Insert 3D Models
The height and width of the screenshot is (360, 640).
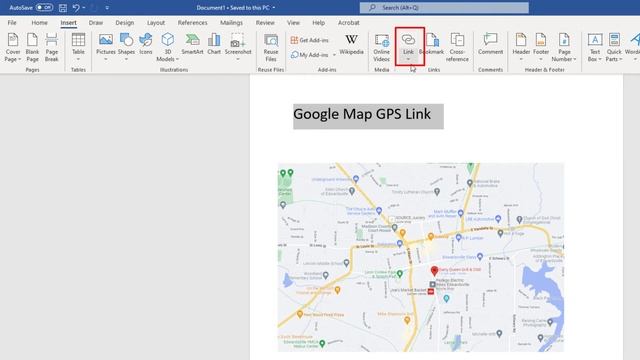point(167,47)
